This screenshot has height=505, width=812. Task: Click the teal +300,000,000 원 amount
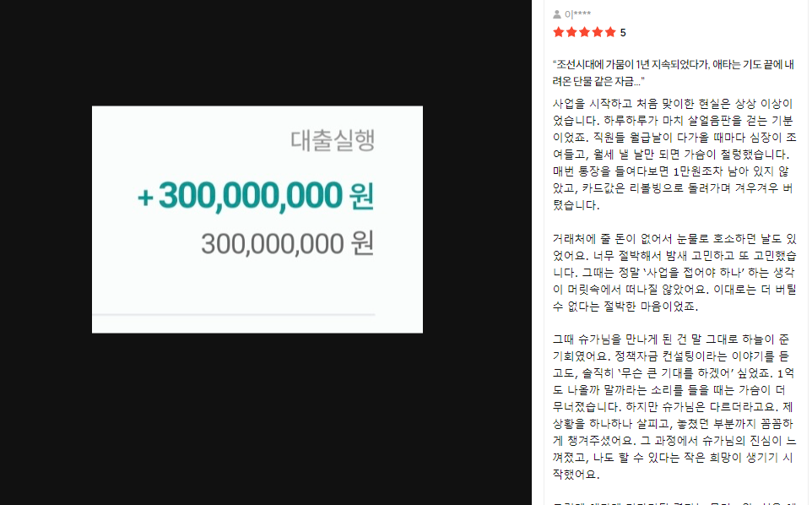(x=255, y=196)
